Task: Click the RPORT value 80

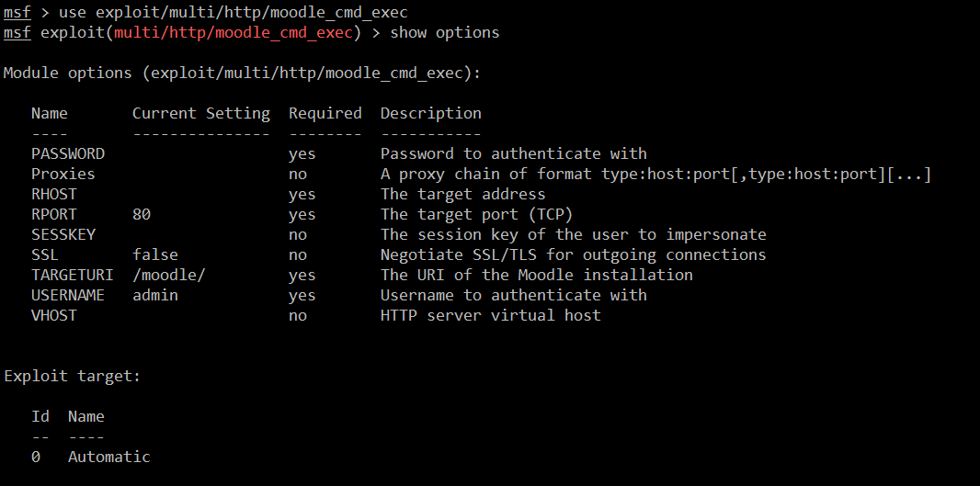Action: pyautogui.click(x=142, y=214)
